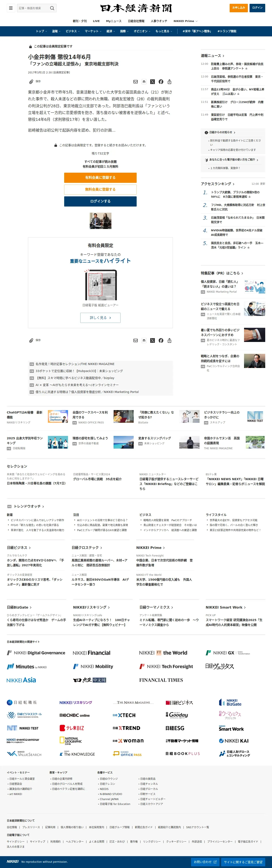Viewport: 272px width, 868px height.
Task: Open the NIKKEI Digital Governance logo
Action: tap(36, 653)
